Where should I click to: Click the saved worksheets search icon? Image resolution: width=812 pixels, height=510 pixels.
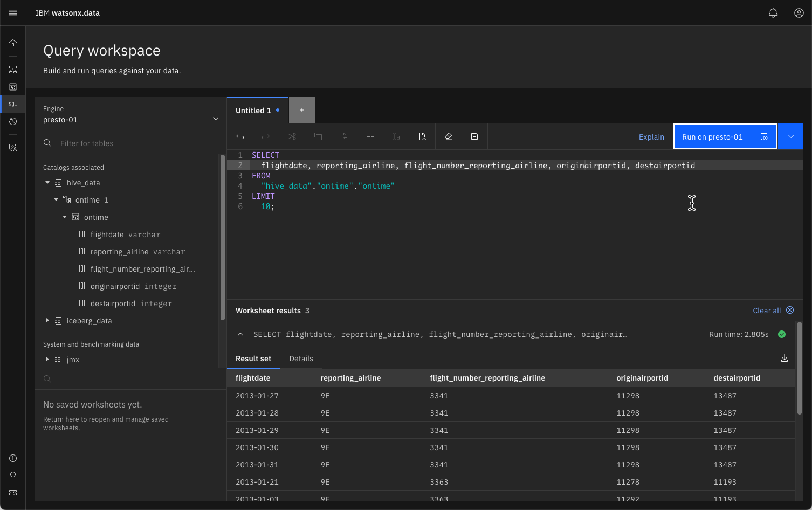coord(47,379)
